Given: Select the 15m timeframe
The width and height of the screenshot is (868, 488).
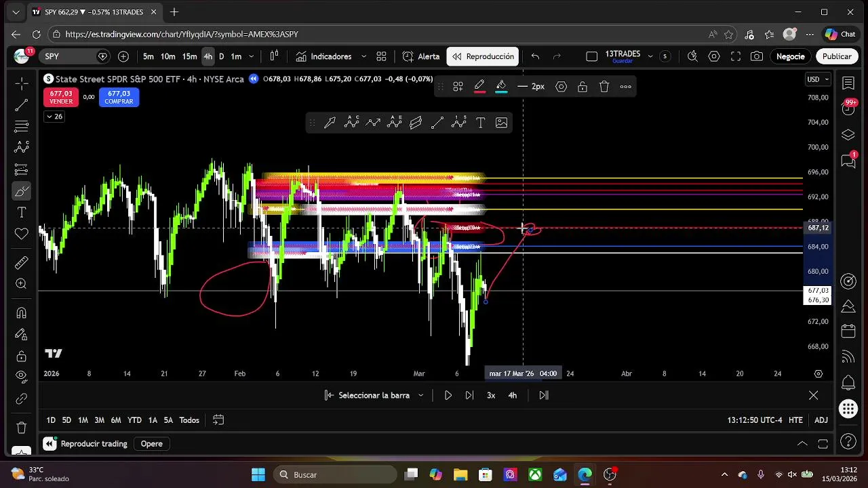Looking at the screenshot, I should pyautogui.click(x=190, y=56).
